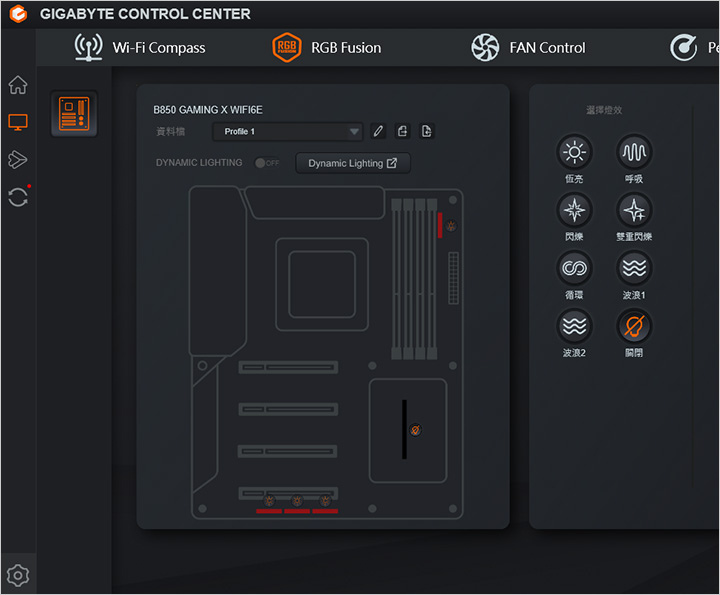Open the Profile 1 dropdown
The image size is (720, 595).
[x=288, y=132]
